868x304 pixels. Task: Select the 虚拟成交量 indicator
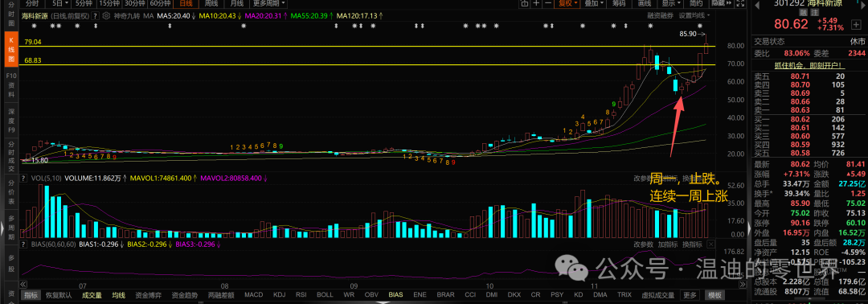click(x=657, y=295)
